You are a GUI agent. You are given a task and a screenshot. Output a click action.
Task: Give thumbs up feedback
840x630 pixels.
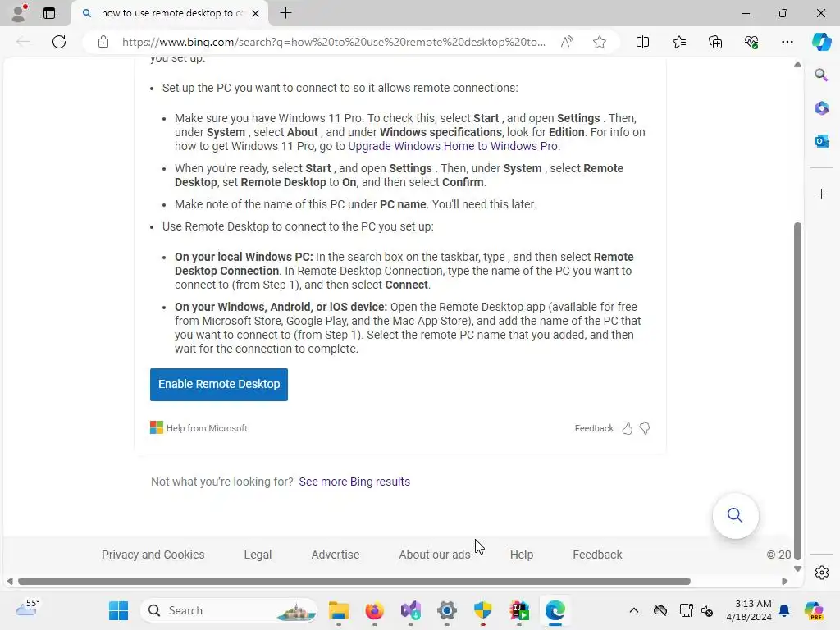(627, 428)
